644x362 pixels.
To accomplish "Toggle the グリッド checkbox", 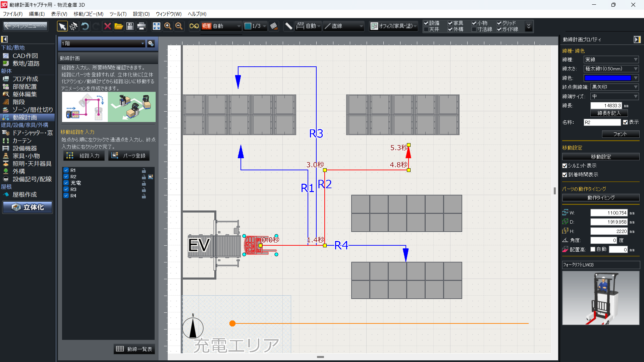I will point(499,23).
